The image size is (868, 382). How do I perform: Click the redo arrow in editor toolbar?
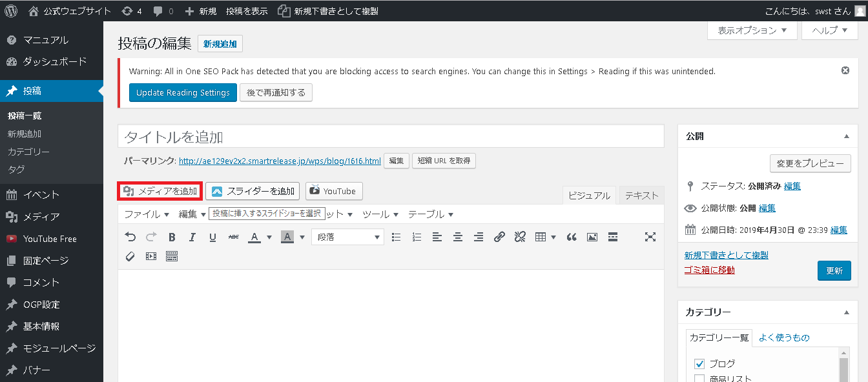pos(151,237)
